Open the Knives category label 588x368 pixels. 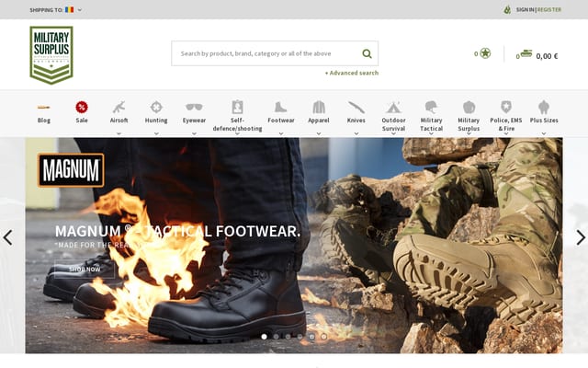tap(356, 121)
